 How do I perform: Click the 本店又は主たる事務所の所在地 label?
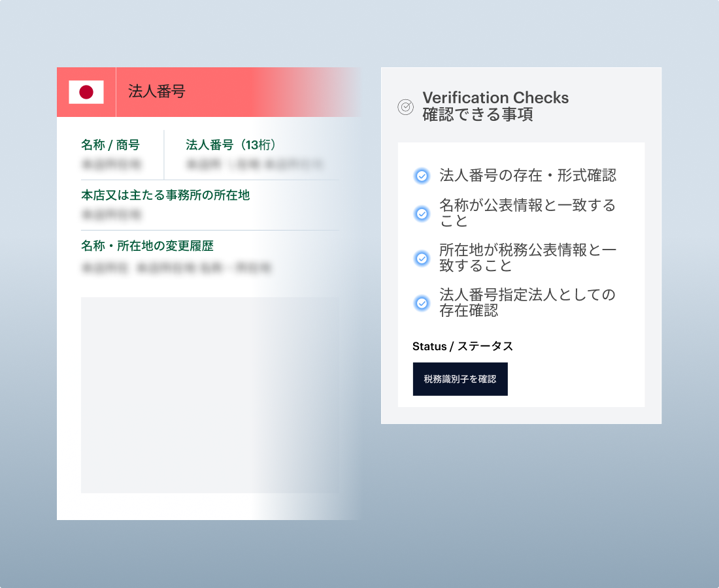click(x=165, y=195)
